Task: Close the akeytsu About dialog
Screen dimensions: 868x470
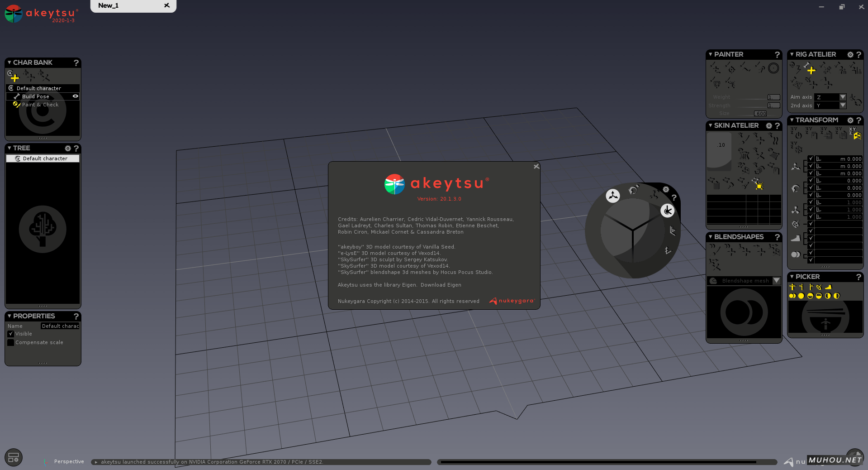Action: point(536,167)
